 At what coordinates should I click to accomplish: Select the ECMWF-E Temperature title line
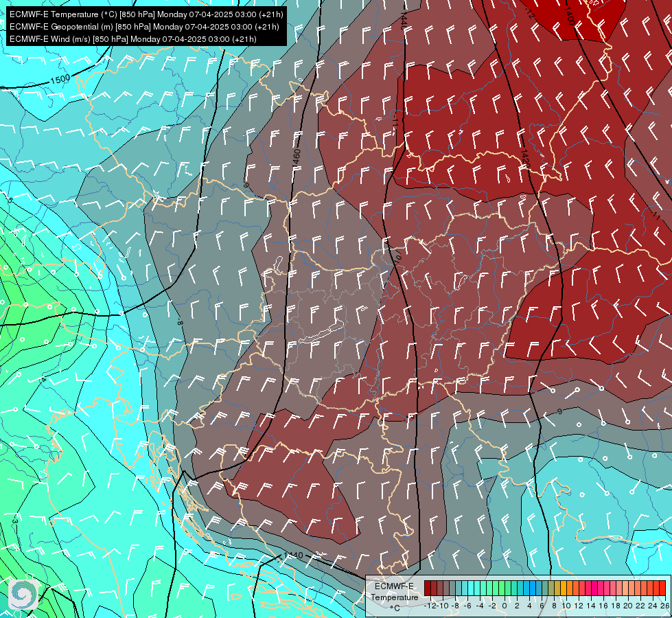click(146, 14)
